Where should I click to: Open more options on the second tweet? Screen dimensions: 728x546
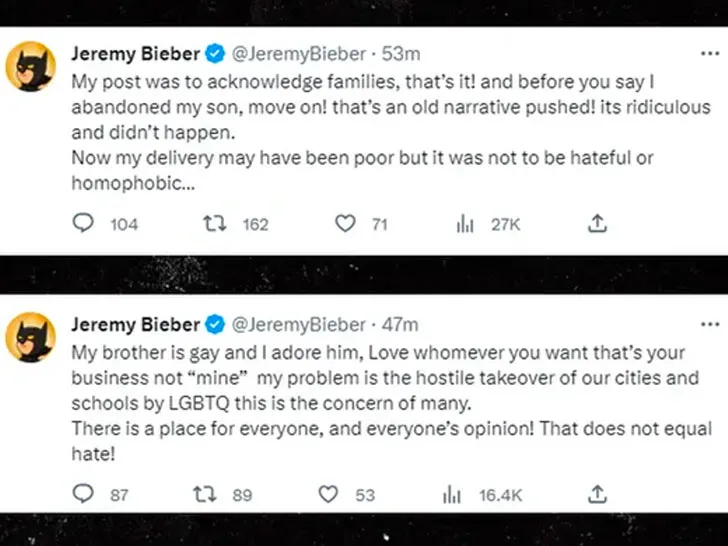709,324
